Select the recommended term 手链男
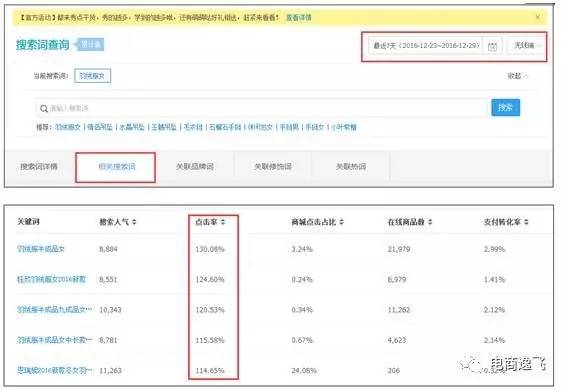The height and width of the screenshot is (389, 563). point(289,127)
